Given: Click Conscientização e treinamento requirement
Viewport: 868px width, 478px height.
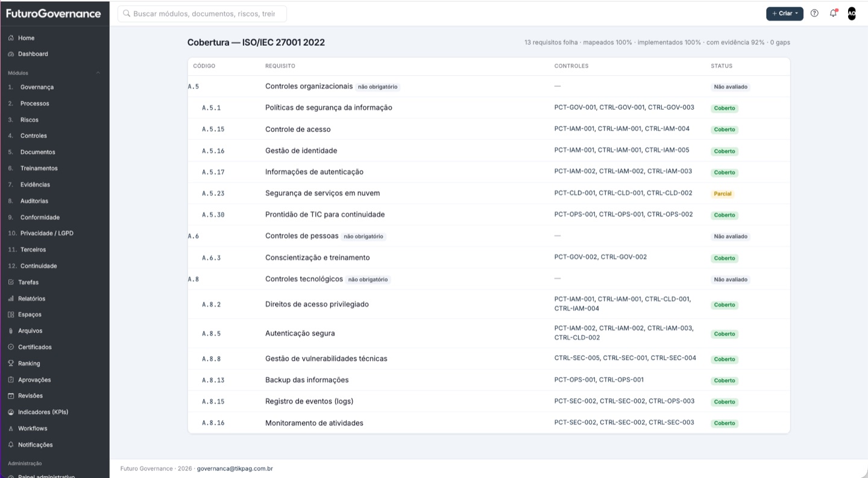Looking at the screenshot, I should coord(318,258).
